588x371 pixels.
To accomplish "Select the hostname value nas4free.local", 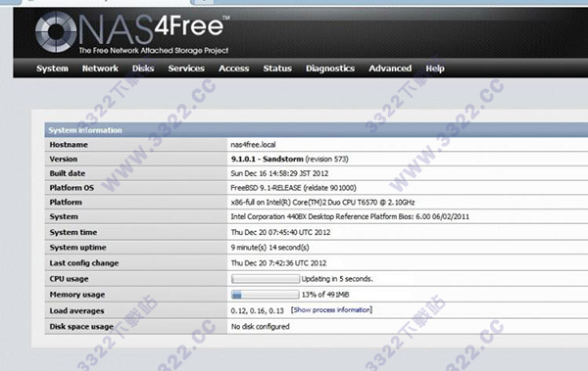I will tap(253, 145).
